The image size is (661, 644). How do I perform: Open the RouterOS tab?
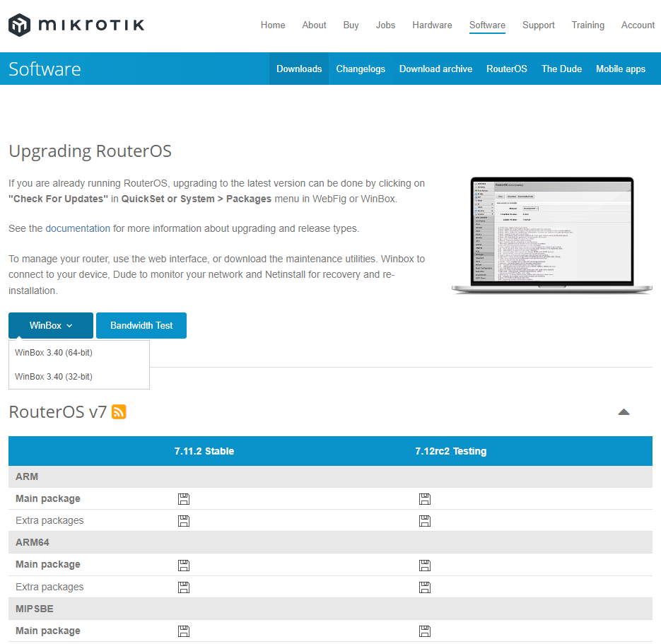click(x=507, y=69)
